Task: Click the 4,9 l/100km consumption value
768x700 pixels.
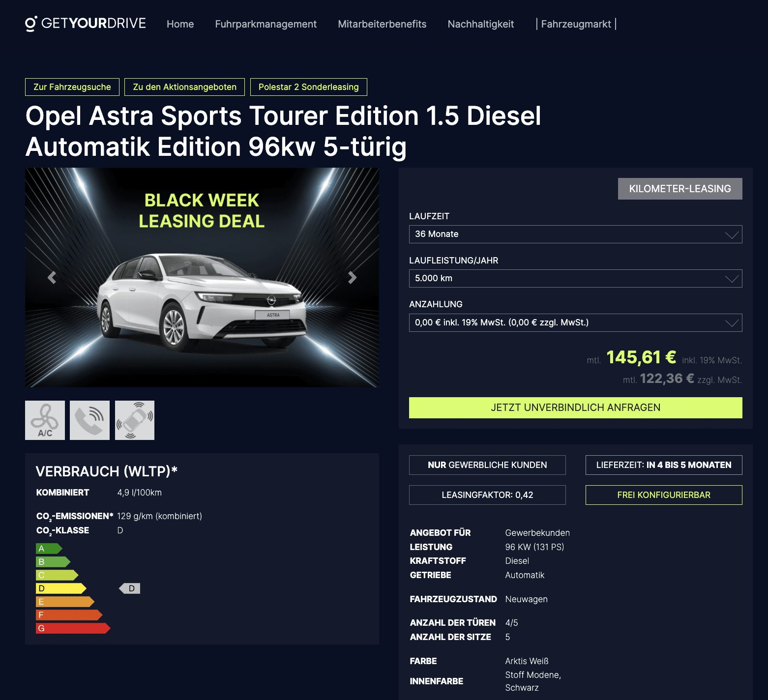Action: point(139,493)
